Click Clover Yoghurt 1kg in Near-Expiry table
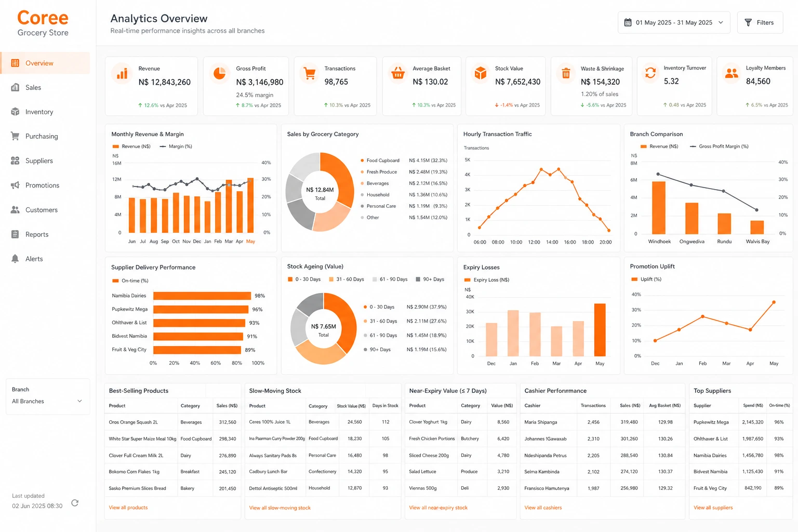This screenshot has width=798, height=532. (428, 422)
